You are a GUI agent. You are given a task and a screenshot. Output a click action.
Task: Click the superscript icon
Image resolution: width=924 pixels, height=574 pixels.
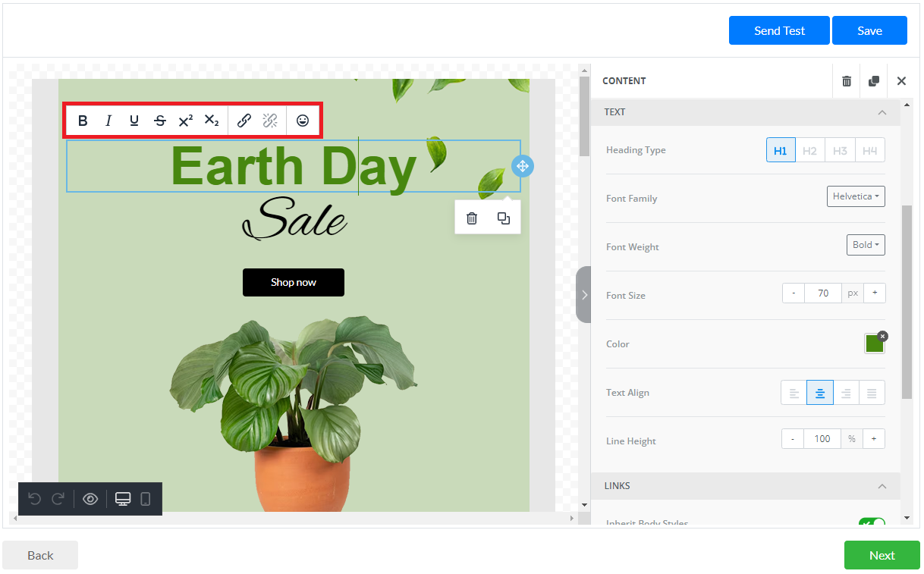coord(186,121)
